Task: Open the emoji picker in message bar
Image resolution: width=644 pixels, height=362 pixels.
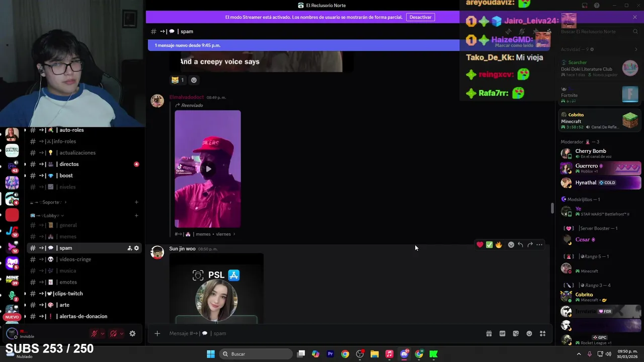Action: click(x=529, y=333)
